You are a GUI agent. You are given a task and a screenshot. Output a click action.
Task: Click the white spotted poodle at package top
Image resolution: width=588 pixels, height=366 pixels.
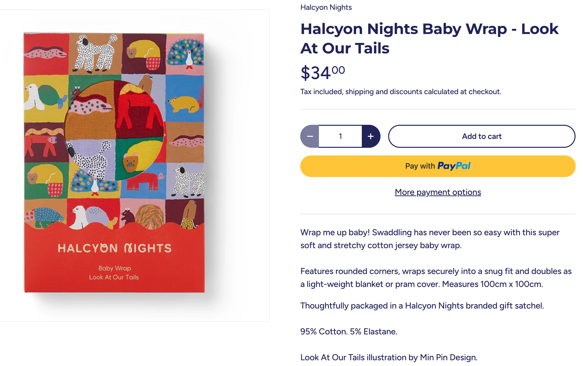96,54
